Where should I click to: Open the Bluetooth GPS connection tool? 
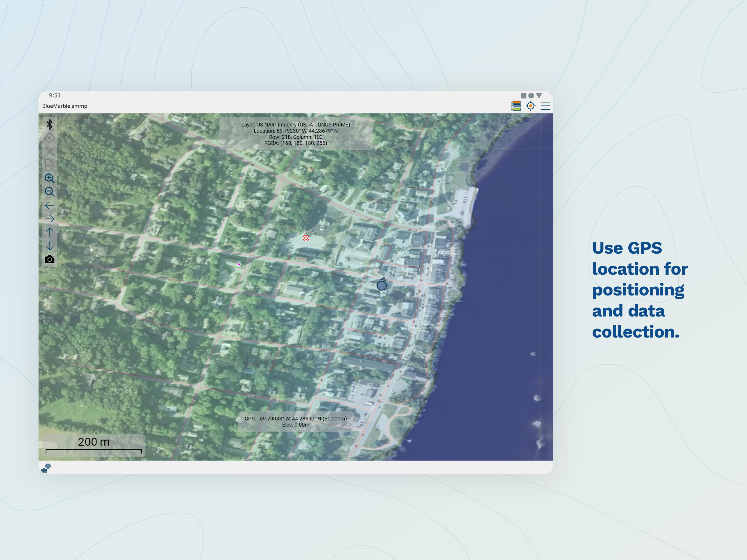click(x=50, y=124)
